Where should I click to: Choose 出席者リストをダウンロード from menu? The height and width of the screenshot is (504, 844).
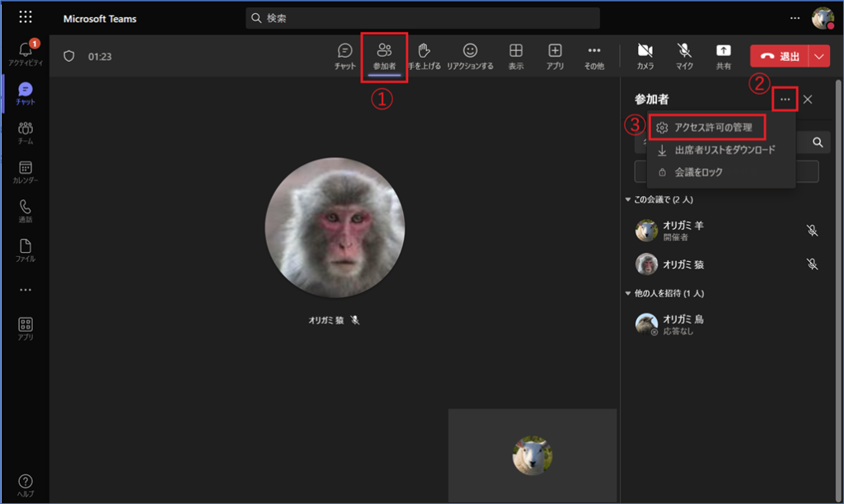point(724,150)
